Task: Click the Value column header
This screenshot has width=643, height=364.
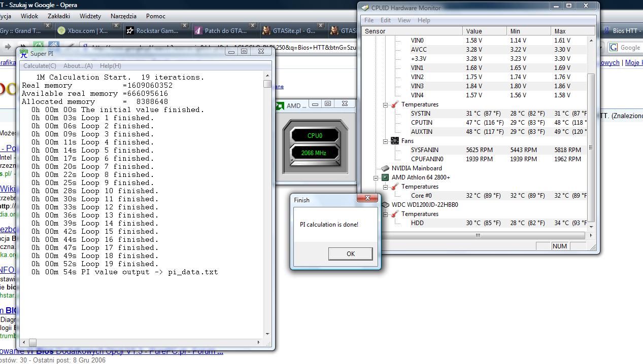Action: 485,31
